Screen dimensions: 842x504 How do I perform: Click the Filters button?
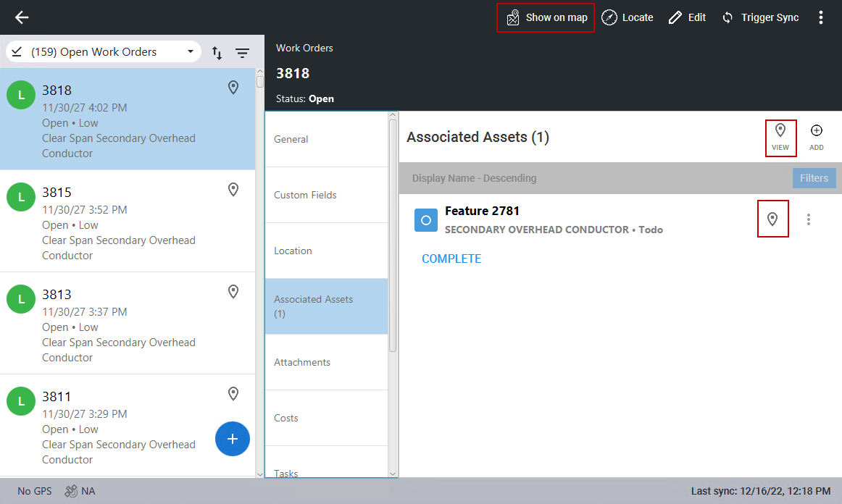coord(814,178)
